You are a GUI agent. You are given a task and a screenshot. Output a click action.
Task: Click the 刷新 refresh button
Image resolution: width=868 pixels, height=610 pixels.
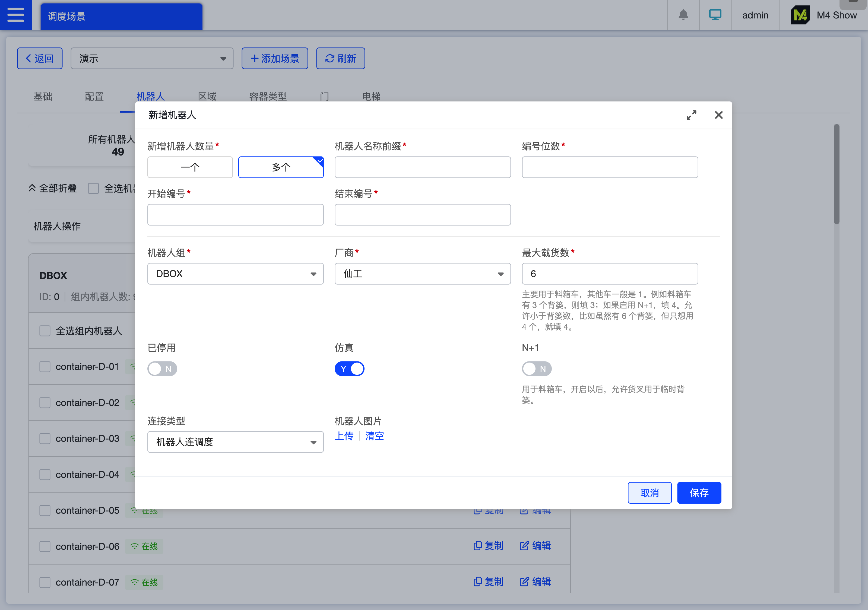(340, 58)
